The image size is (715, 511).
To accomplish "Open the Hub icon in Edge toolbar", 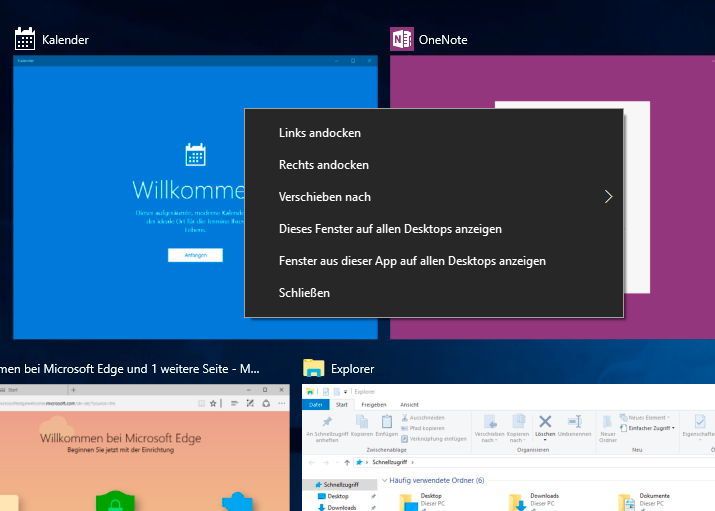I will [234, 403].
